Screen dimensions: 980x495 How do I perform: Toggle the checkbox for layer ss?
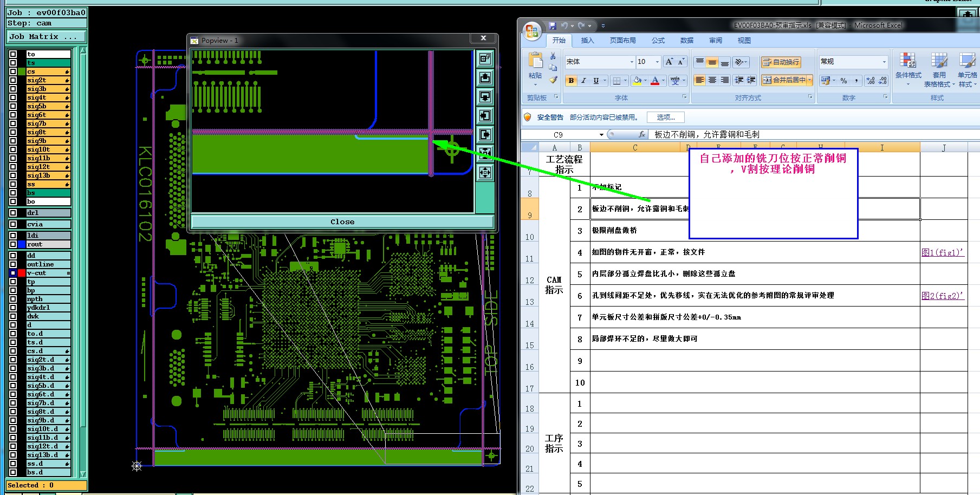click(x=13, y=184)
